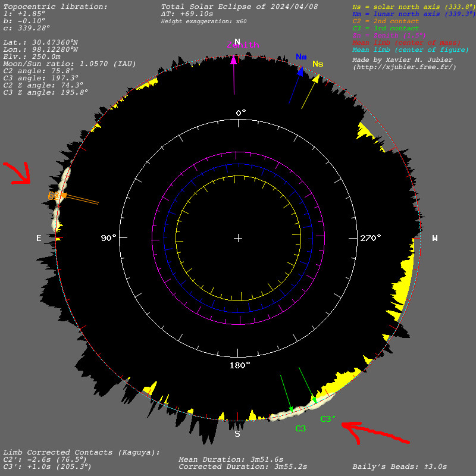Click the center crosshair of the disk

[x=238, y=238]
